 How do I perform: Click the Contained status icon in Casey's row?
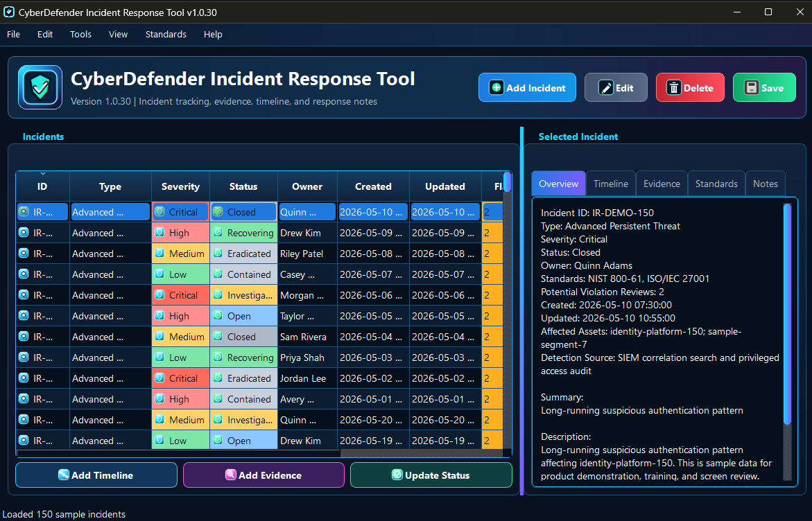(x=218, y=274)
